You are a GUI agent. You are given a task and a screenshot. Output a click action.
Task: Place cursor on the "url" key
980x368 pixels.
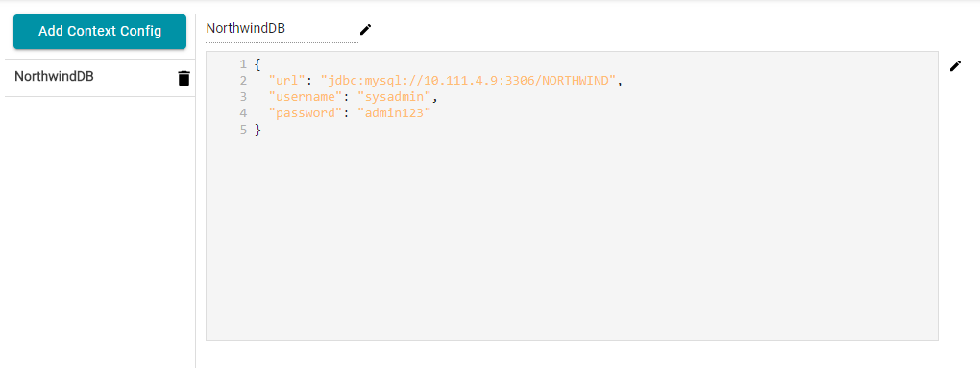287,81
